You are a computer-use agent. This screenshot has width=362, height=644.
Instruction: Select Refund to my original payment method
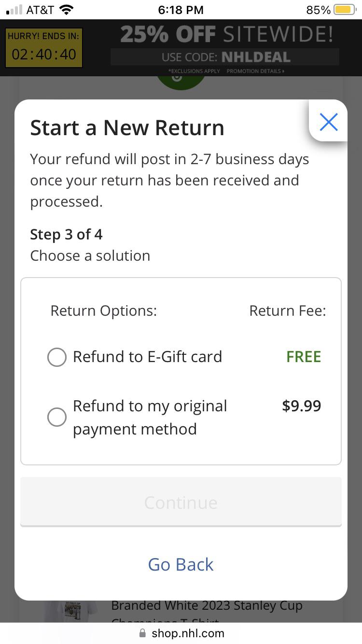(x=56, y=417)
